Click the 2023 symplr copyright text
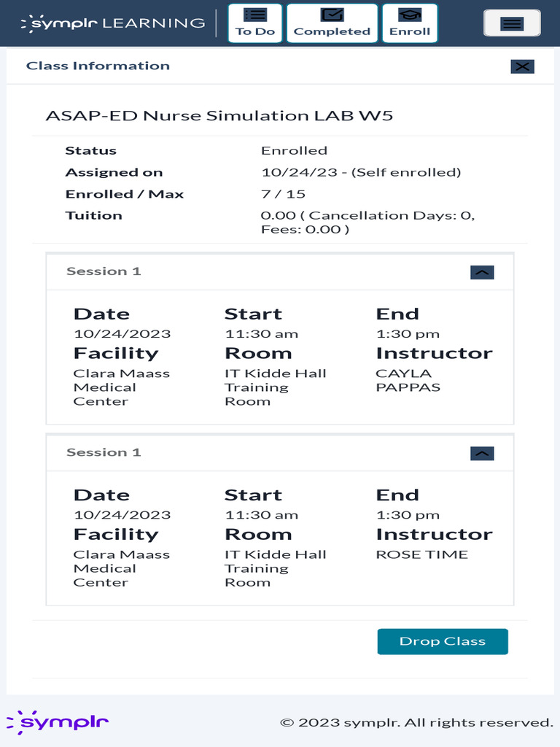560x747 pixels. coord(416,722)
